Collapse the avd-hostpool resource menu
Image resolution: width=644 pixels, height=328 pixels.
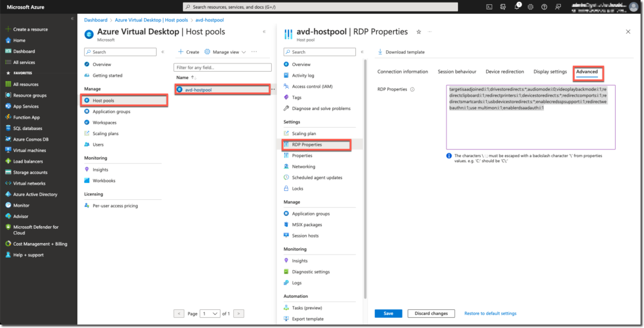[362, 52]
